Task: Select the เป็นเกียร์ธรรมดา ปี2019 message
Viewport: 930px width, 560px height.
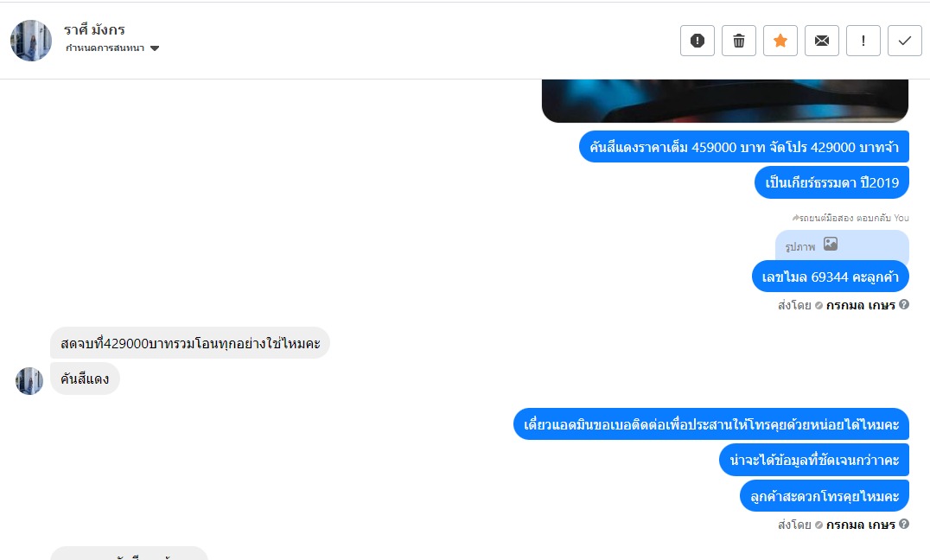Action: point(831,182)
